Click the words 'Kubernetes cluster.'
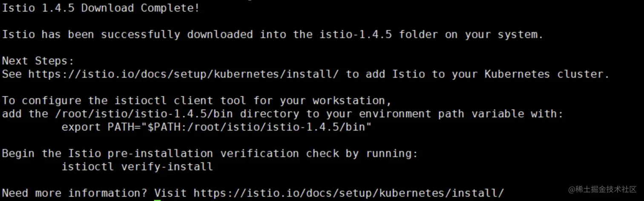 pyautogui.click(x=547, y=74)
